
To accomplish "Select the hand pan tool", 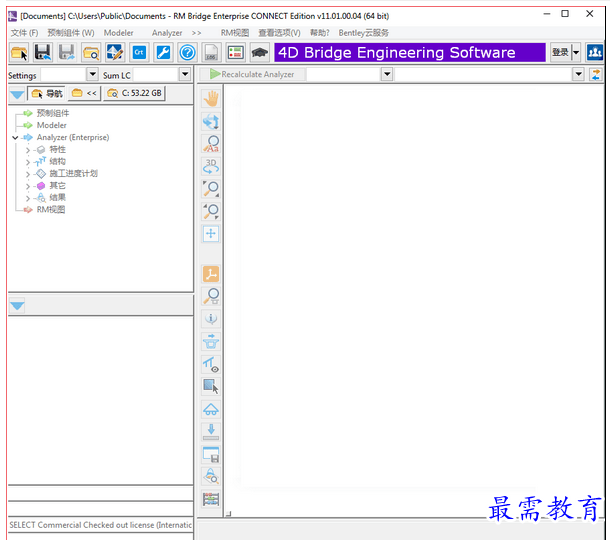I will (211, 98).
